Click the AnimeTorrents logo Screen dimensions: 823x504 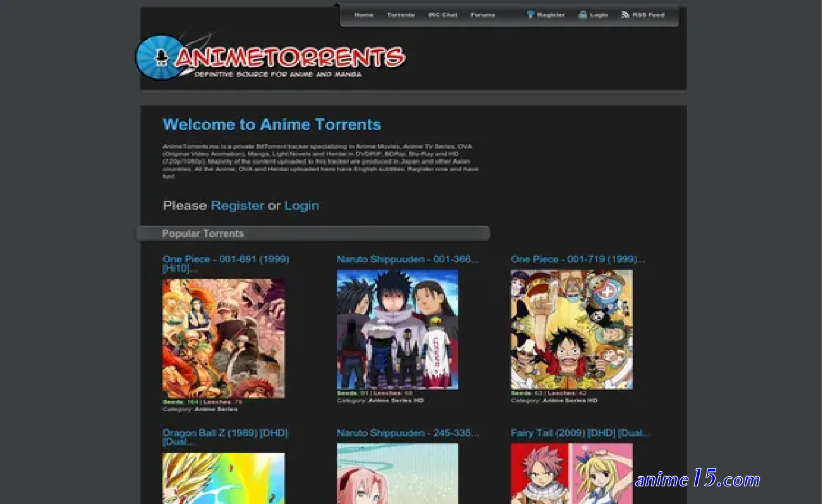270,57
